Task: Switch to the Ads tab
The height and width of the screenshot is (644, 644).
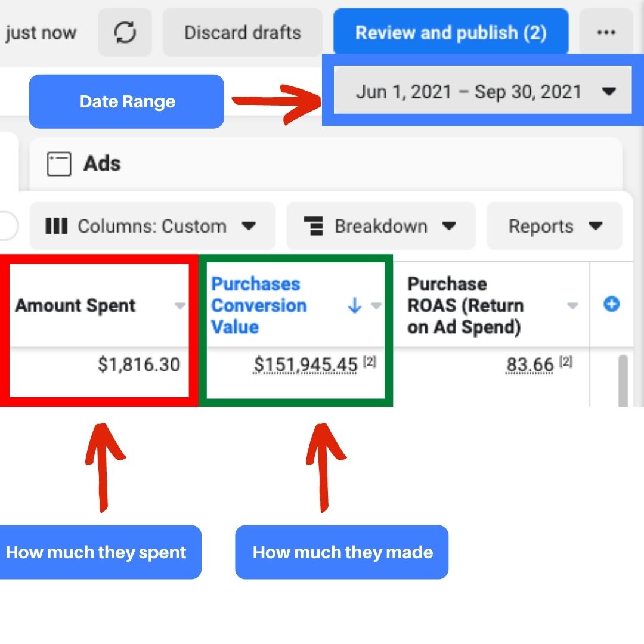Action: 101,163
